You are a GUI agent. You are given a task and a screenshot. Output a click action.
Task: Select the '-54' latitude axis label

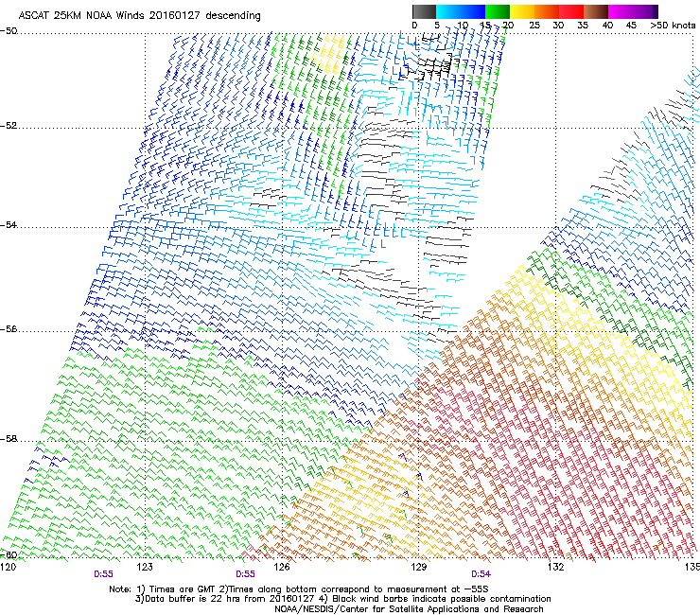9,224
